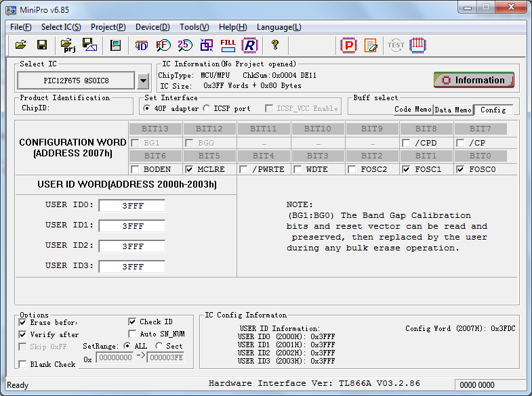Click the Save project toolbar icon
The image size is (532, 396).
[90, 45]
